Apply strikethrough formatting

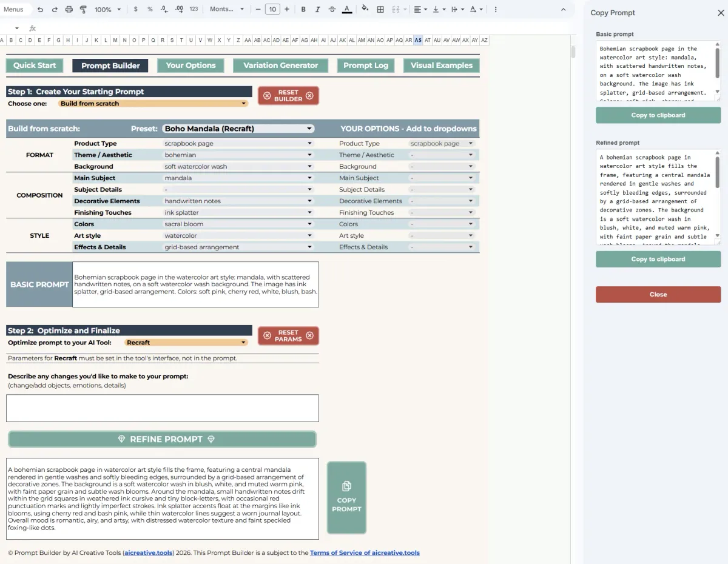pyautogui.click(x=332, y=10)
